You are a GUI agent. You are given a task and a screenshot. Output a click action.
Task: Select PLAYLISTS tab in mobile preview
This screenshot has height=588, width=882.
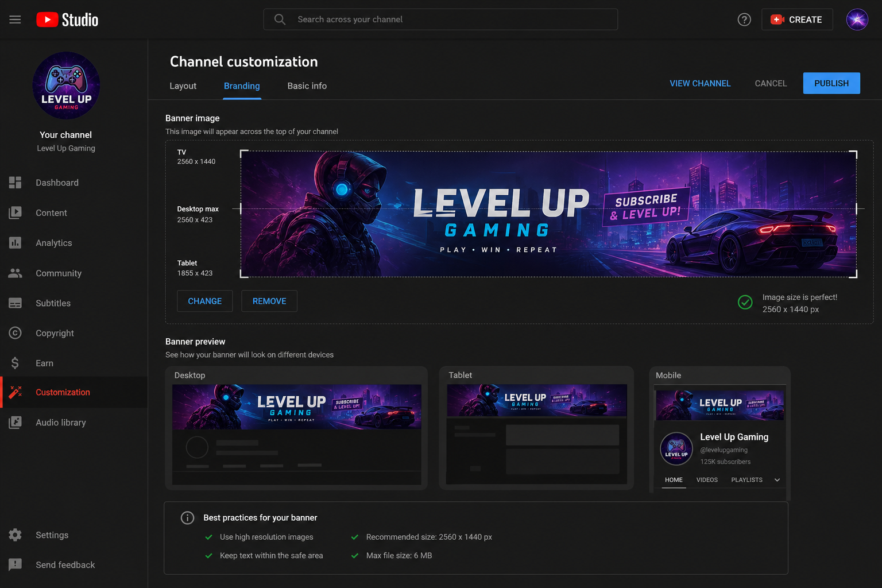tap(746, 480)
